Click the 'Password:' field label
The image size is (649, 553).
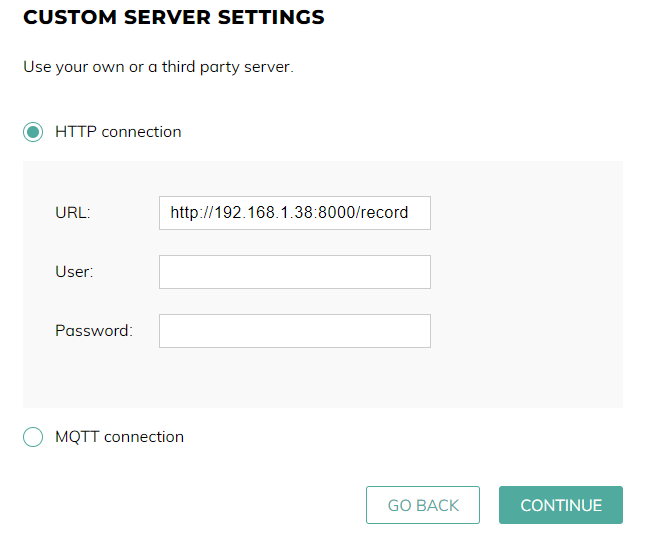[94, 331]
